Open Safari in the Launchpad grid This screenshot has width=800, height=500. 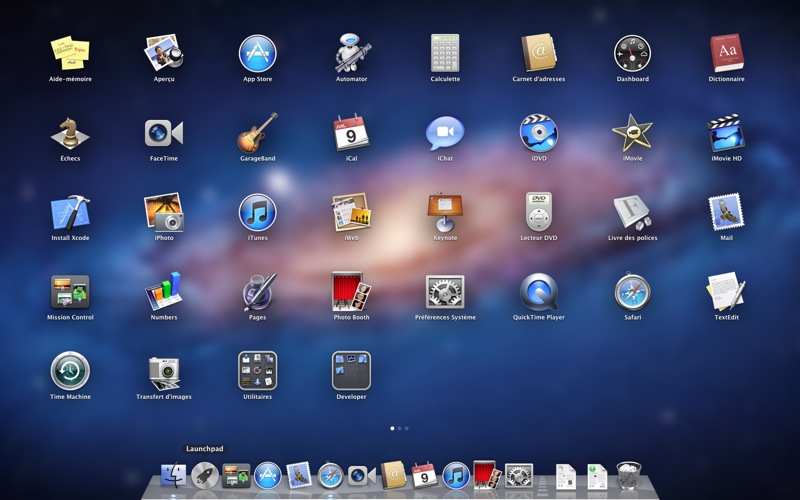(x=633, y=292)
